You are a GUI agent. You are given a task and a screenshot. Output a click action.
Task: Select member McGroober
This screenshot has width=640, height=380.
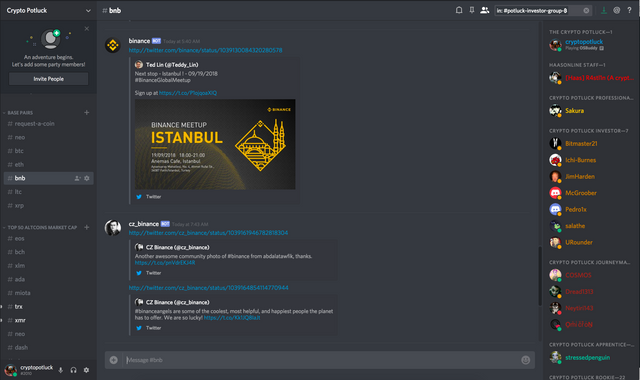(591, 193)
